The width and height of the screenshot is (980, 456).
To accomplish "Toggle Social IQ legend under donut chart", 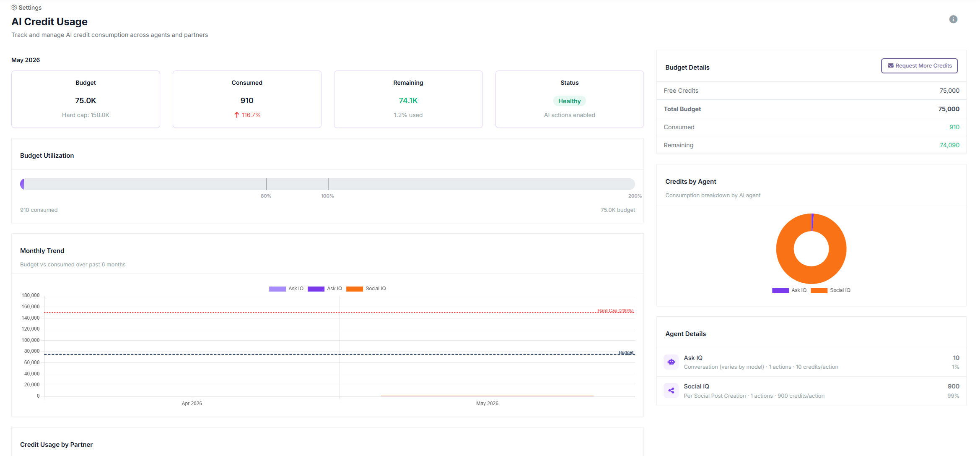I will [830, 290].
